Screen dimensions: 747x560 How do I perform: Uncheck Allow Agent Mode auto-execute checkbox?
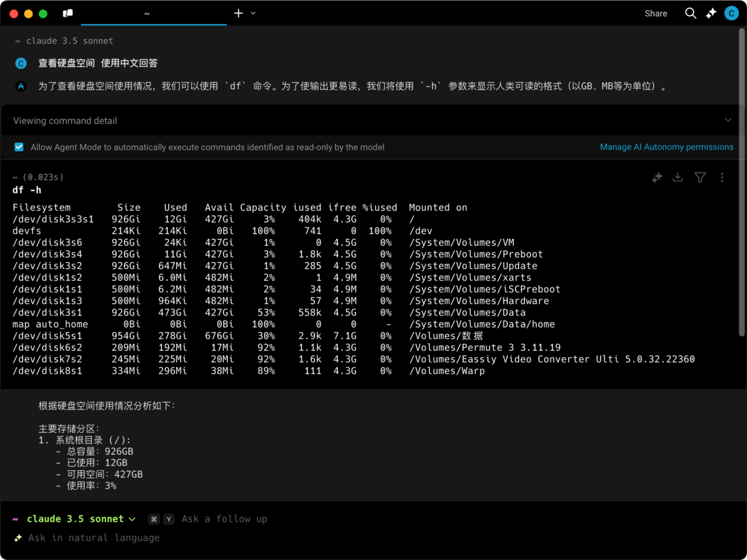(x=19, y=147)
